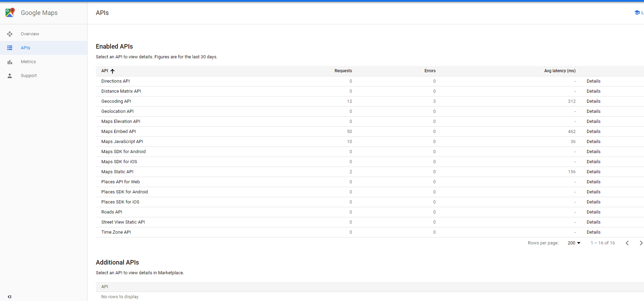Select the Geolocation API name
The image size is (644, 301).
[117, 111]
